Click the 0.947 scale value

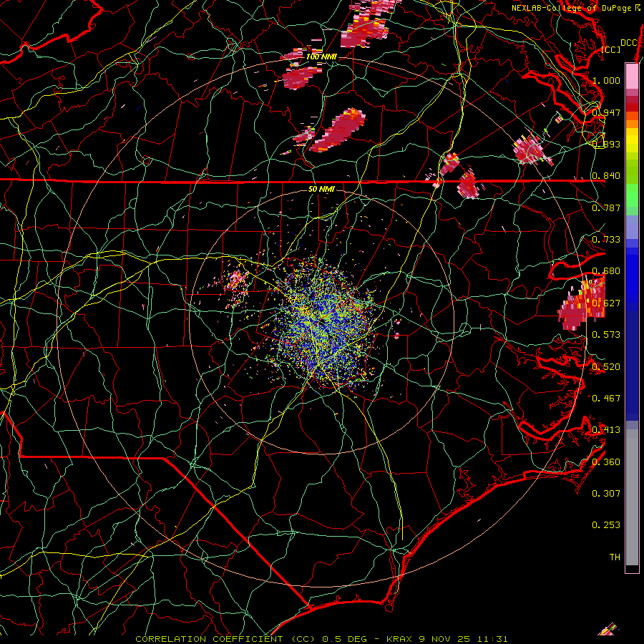[x=606, y=112]
